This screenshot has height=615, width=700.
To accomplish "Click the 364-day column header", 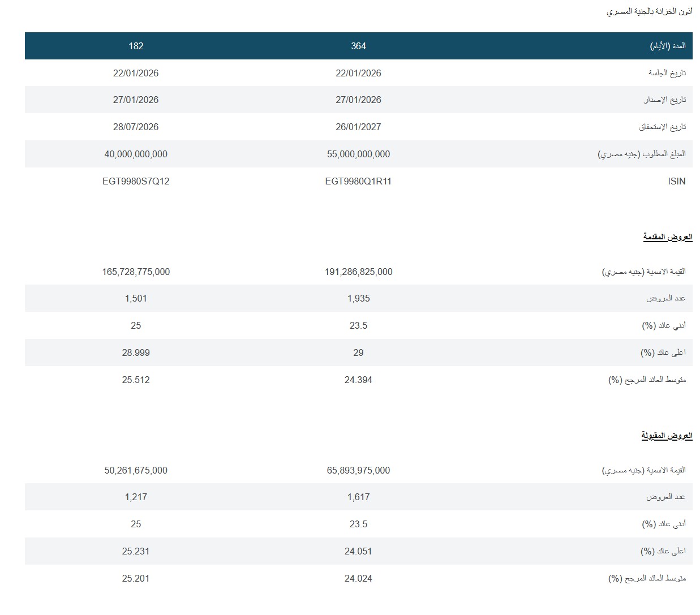I will tap(358, 46).
